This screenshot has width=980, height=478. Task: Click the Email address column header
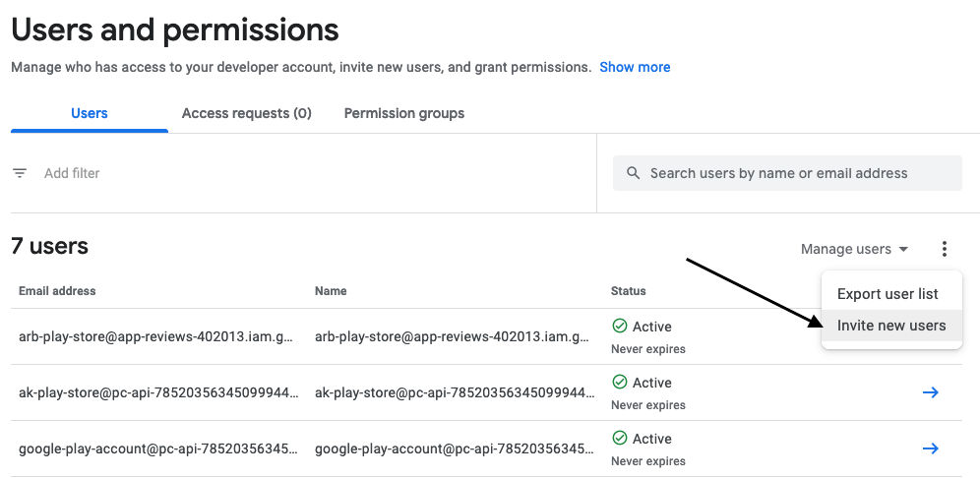tap(57, 291)
